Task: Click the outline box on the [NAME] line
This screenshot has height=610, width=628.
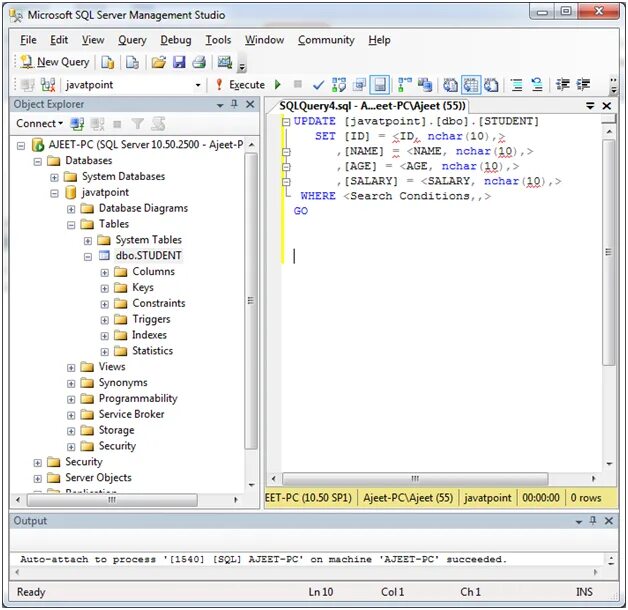Action: click(286, 152)
